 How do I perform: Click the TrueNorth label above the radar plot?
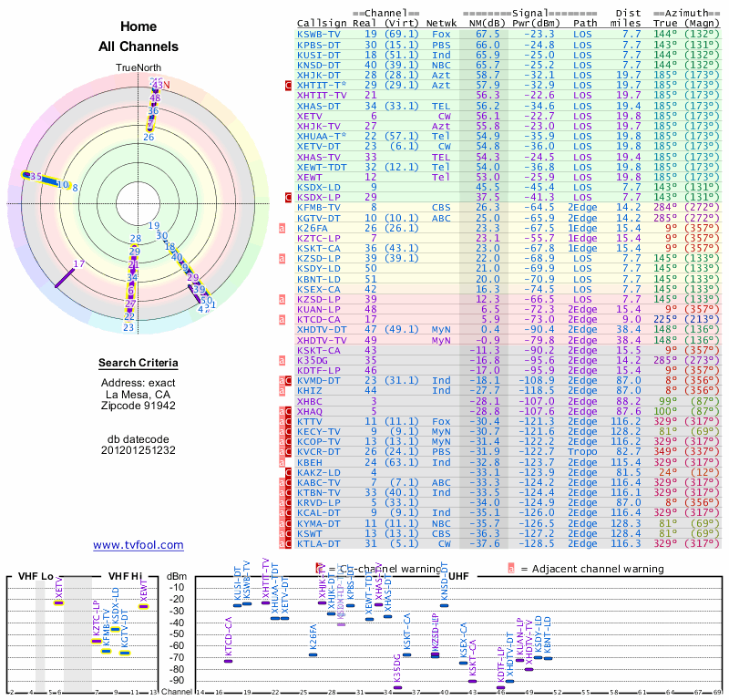[138, 68]
